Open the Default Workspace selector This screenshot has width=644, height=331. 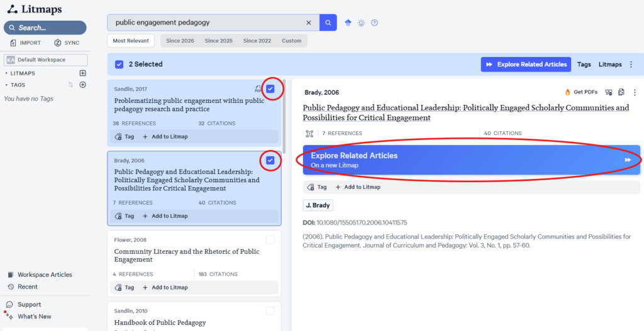pos(45,60)
